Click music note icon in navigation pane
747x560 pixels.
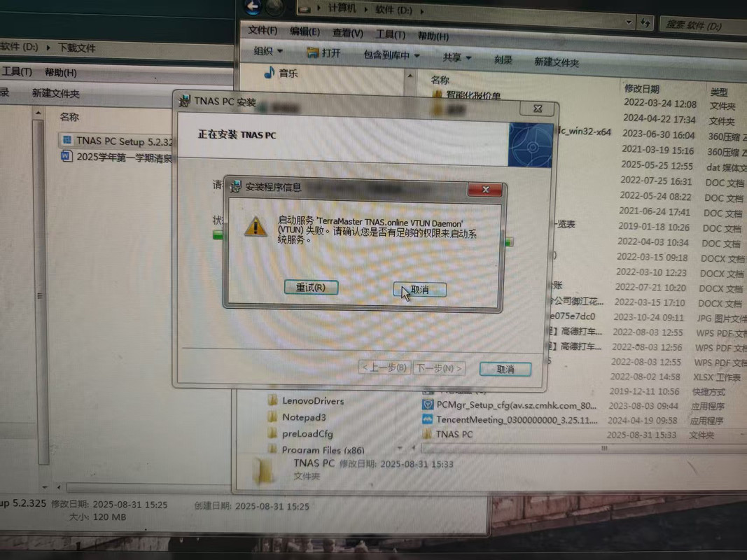tap(269, 72)
